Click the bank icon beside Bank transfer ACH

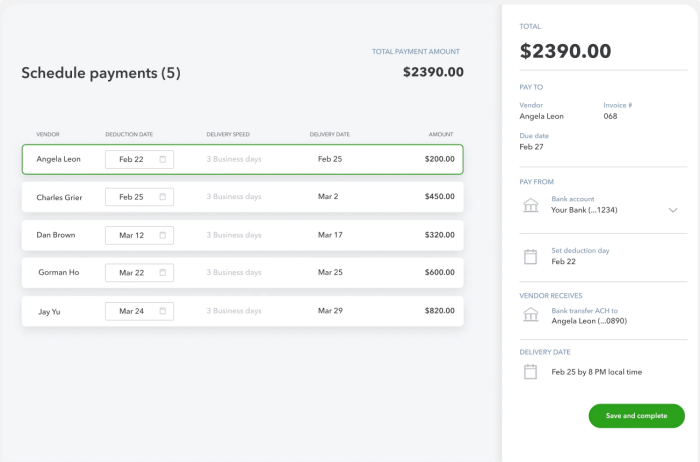(531, 315)
